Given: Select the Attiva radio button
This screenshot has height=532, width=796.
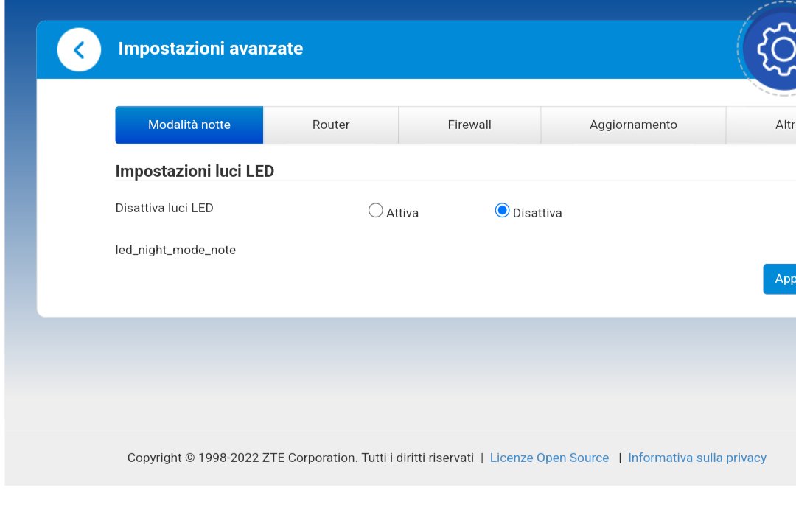Looking at the screenshot, I should pos(376,211).
